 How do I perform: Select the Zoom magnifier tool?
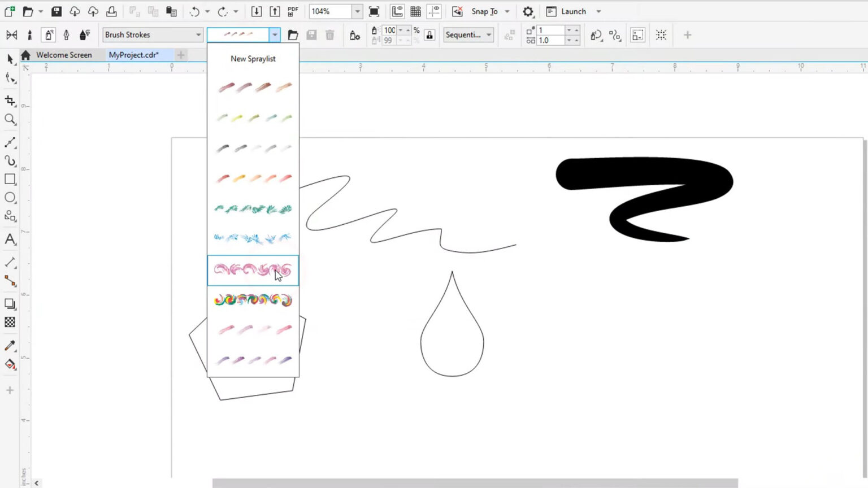click(x=10, y=119)
